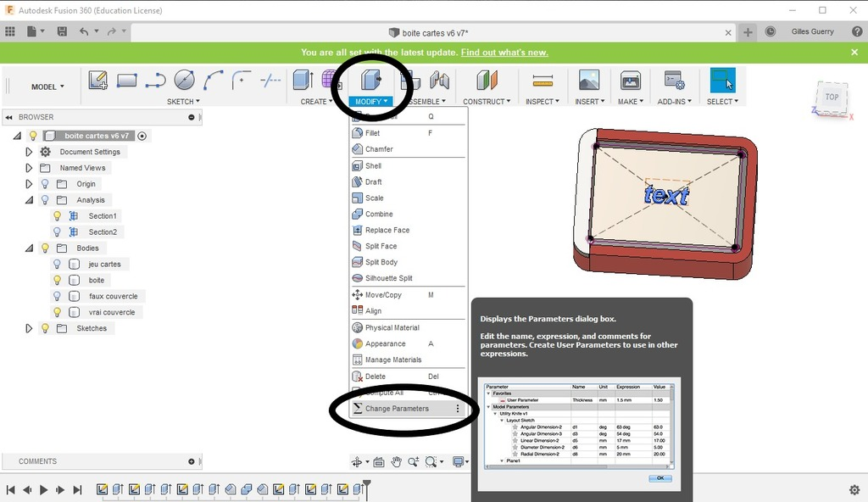This screenshot has width=868, height=502.
Task: Open the SKETCH dropdown menu
Action: 183,102
